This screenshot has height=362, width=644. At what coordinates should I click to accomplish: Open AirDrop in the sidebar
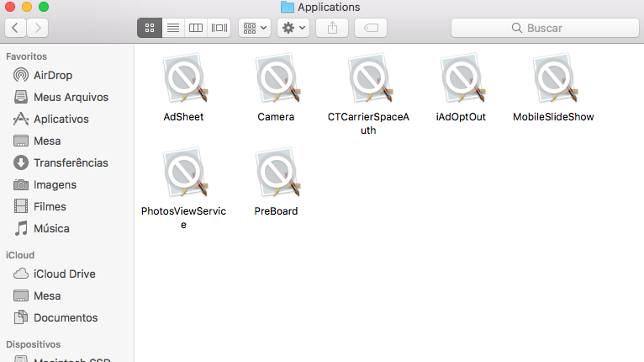[67, 75]
